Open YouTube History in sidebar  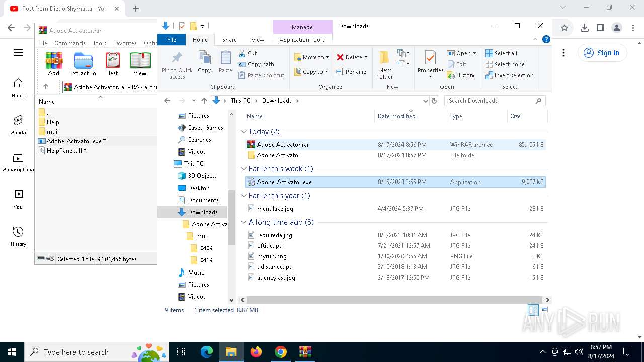tap(18, 236)
